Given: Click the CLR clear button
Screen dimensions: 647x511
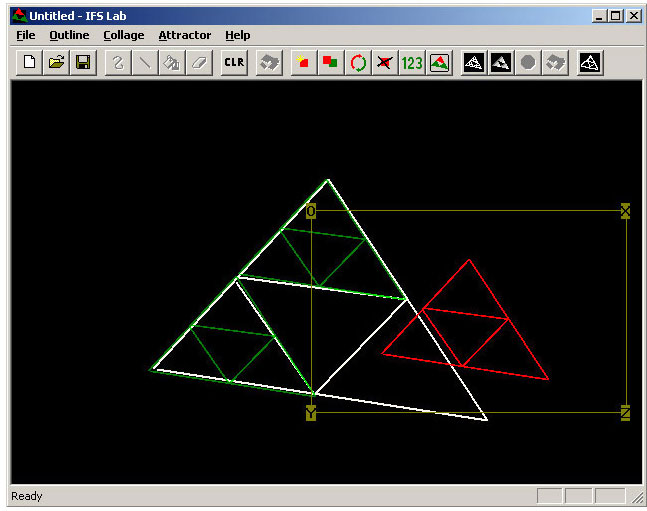Looking at the screenshot, I should click(234, 63).
